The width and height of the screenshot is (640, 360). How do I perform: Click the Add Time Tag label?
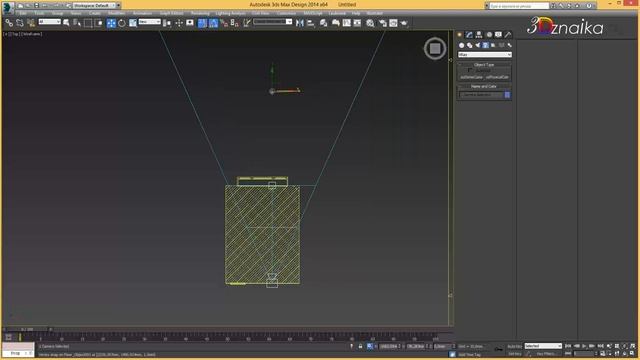point(469,355)
